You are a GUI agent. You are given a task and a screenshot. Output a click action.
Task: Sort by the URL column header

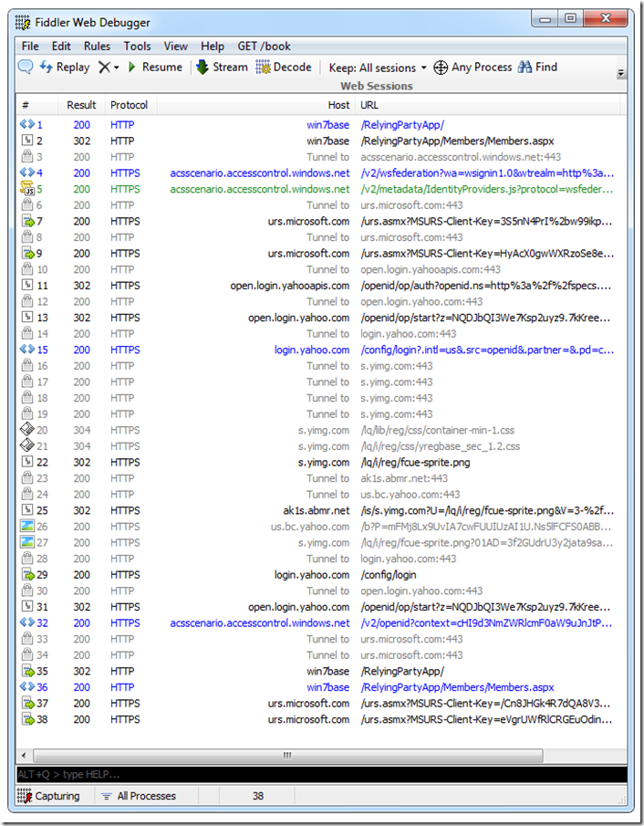tap(488, 105)
